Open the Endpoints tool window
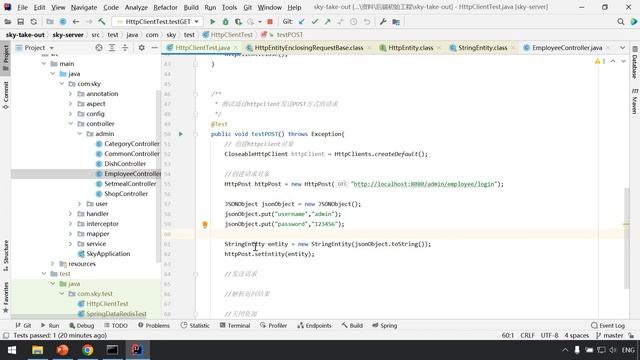Image resolution: width=640 pixels, height=360 pixels. click(314, 325)
